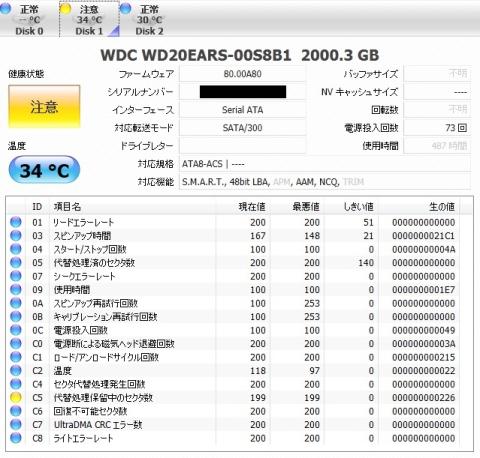The width and height of the screenshot is (480, 458).
Task: Click the 487 時間 usage hours value
Action: tap(437, 146)
